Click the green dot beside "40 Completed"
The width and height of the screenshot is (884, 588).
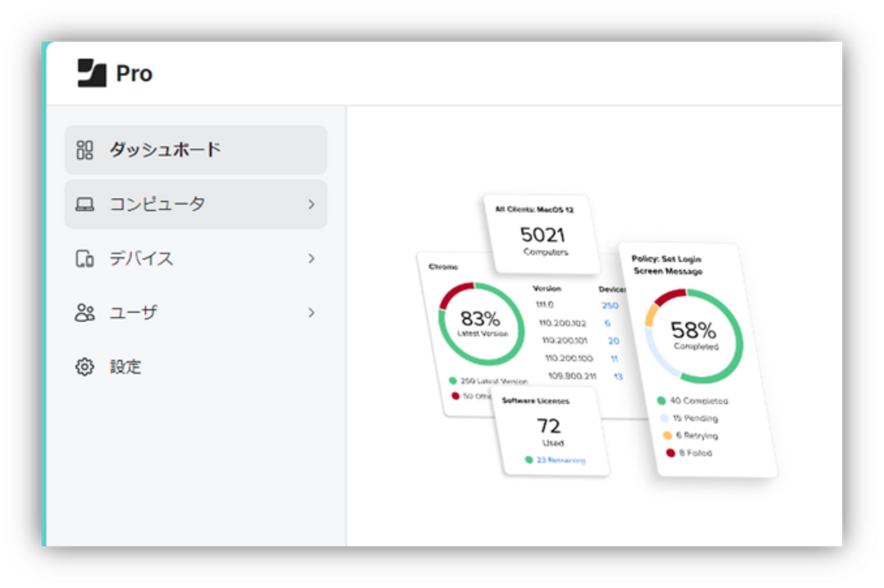tap(661, 401)
